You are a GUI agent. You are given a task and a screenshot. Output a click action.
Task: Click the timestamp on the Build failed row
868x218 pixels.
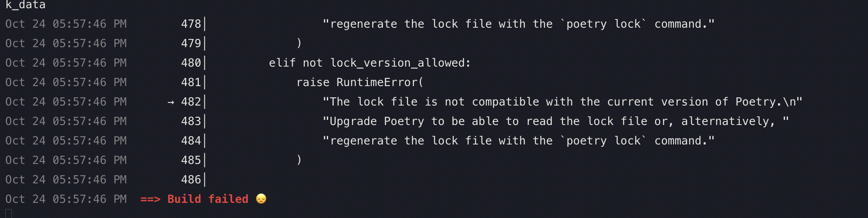(x=66, y=199)
